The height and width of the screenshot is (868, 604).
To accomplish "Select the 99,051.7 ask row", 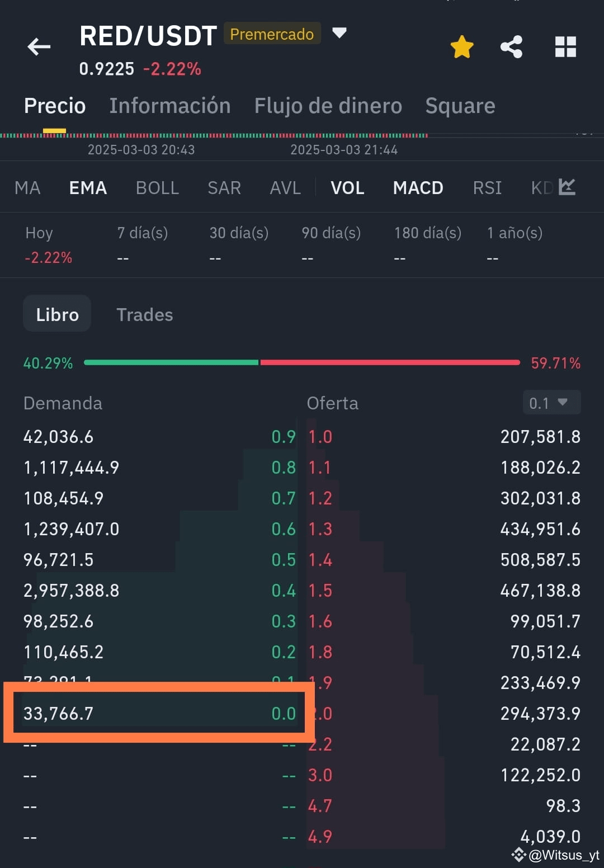I will [445, 621].
